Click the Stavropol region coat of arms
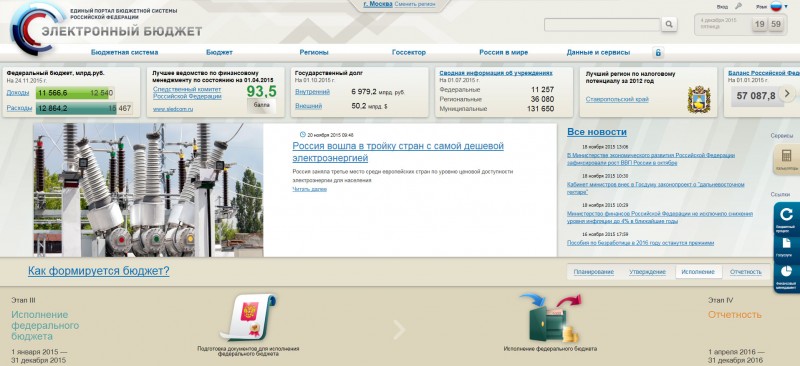Image resolution: width=800 pixels, height=366 pixels. (x=698, y=99)
